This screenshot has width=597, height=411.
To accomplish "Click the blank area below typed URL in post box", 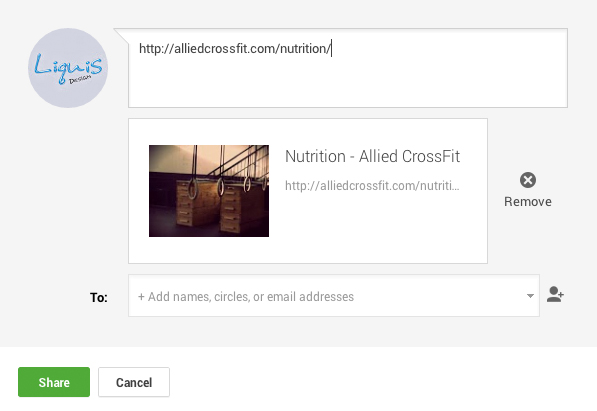I will click(348, 82).
